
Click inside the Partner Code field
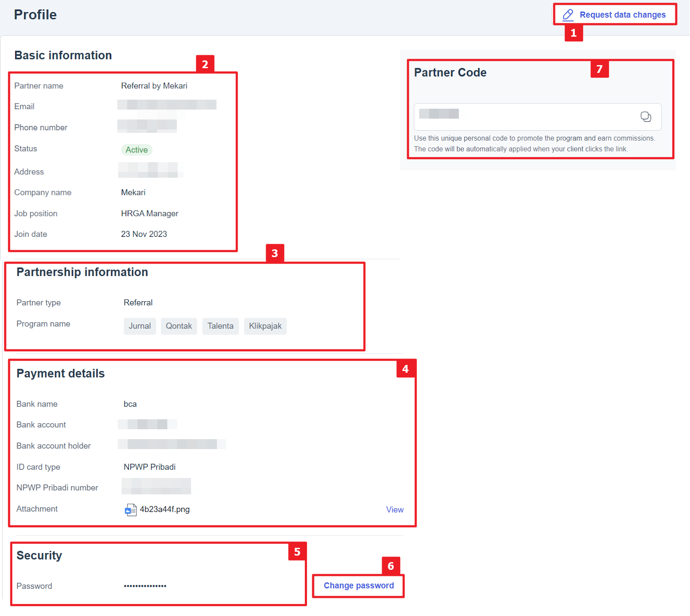click(x=526, y=117)
